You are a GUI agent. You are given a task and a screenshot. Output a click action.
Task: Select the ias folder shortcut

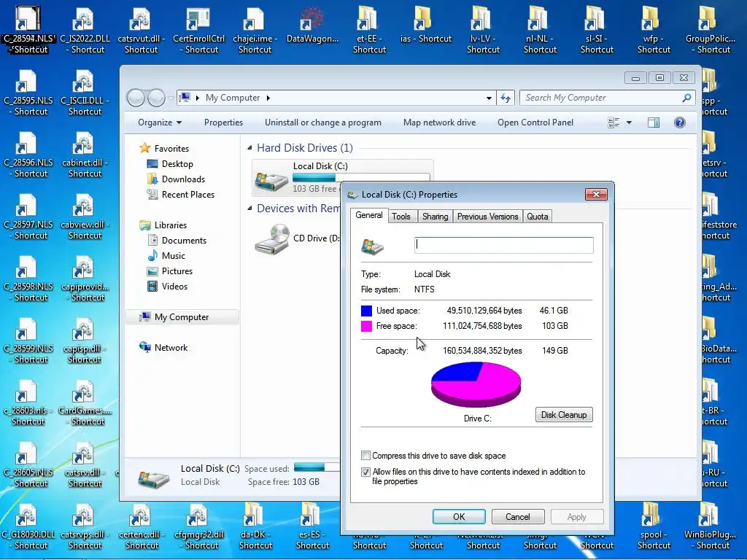click(426, 25)
